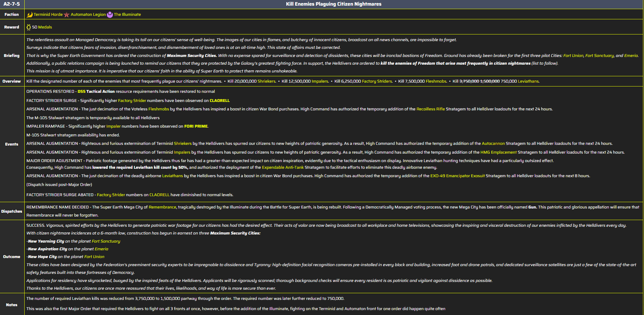
Task: Follow the EXO-49 Emancipator Exosuit link
Action: [457, 176]
